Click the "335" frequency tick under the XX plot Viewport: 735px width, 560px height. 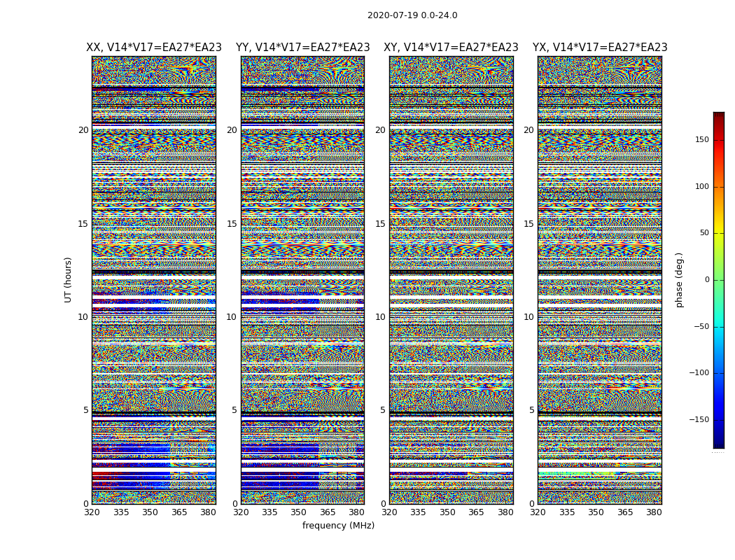(x=121, y=512)
